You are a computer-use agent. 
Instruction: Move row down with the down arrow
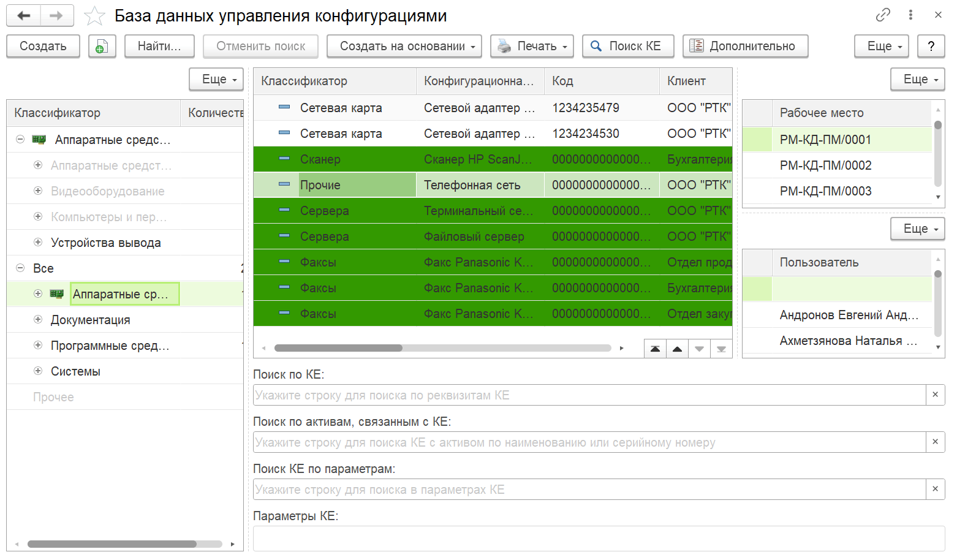[x=699, y=349]
